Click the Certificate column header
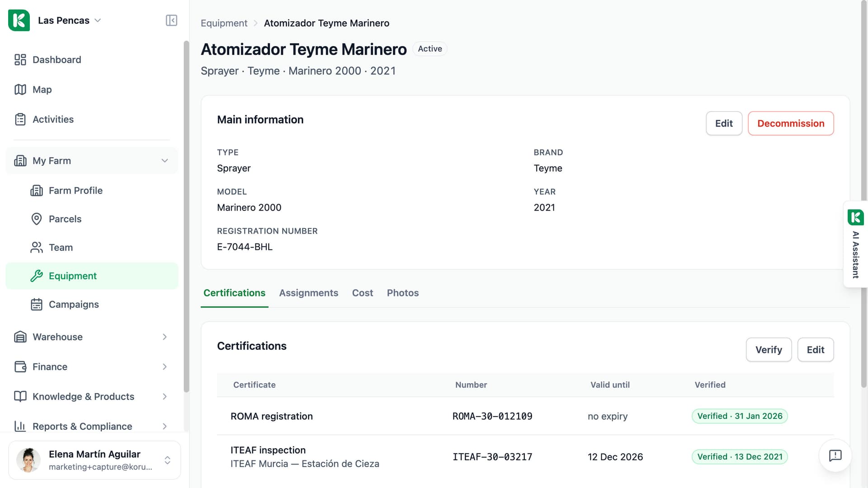 255,385
